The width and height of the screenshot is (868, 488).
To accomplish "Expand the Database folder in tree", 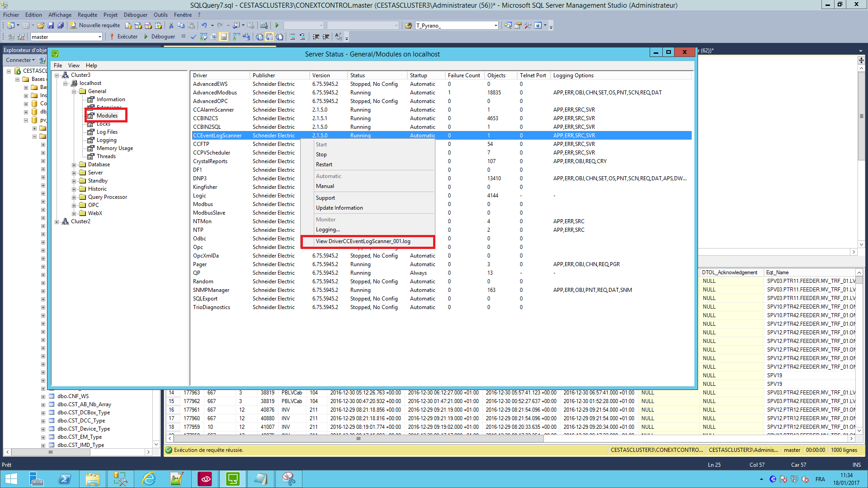I will (x=74, y=165).
